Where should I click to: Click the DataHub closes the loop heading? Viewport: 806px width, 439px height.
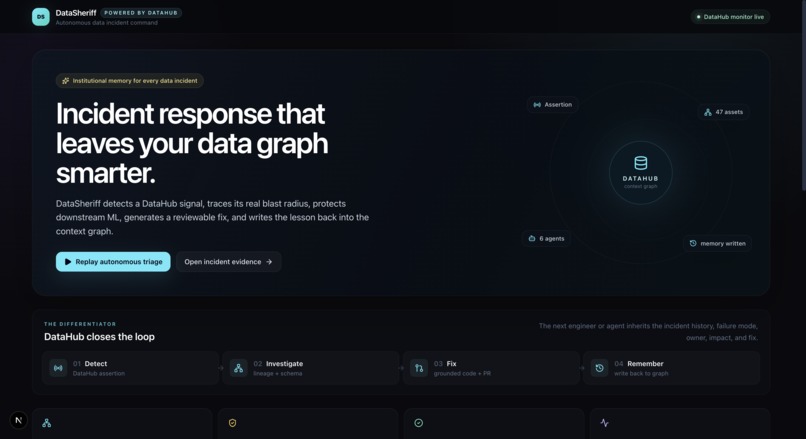tap(99, 337)
